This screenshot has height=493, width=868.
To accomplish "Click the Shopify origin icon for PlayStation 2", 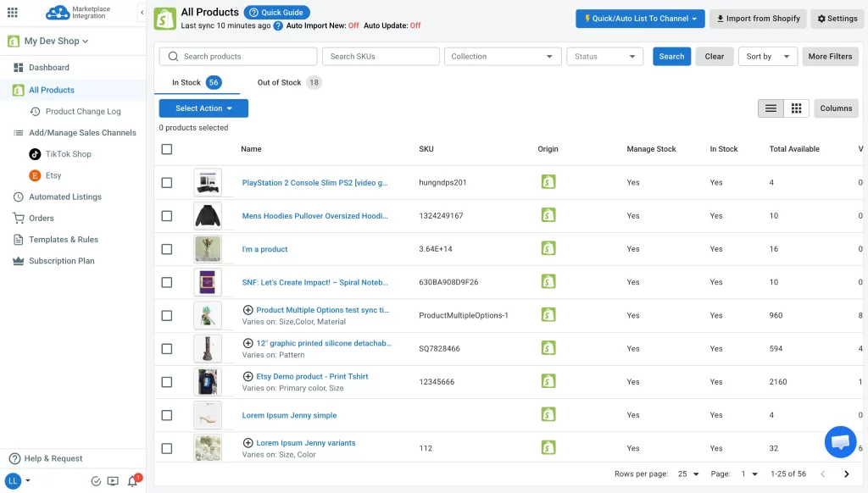I will coord(548,182).
